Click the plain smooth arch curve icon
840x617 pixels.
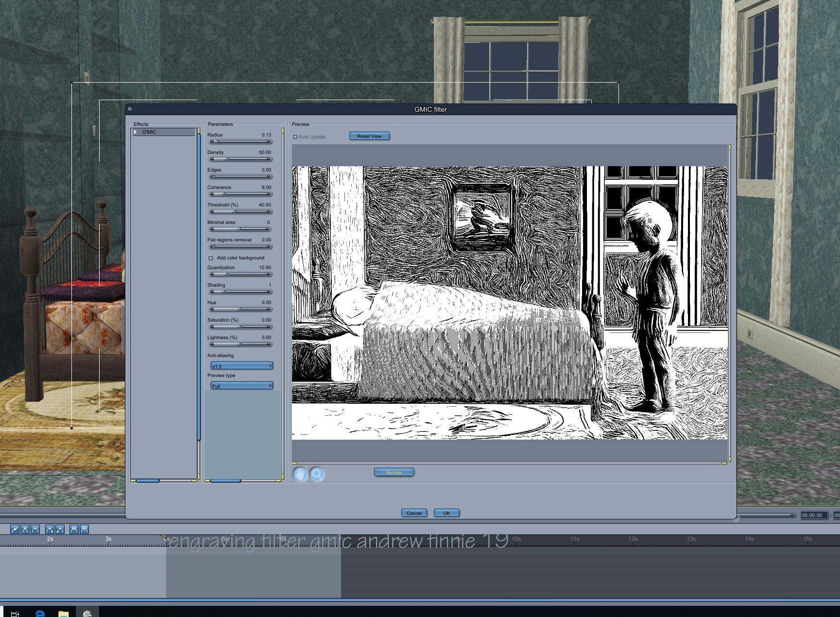35,529
